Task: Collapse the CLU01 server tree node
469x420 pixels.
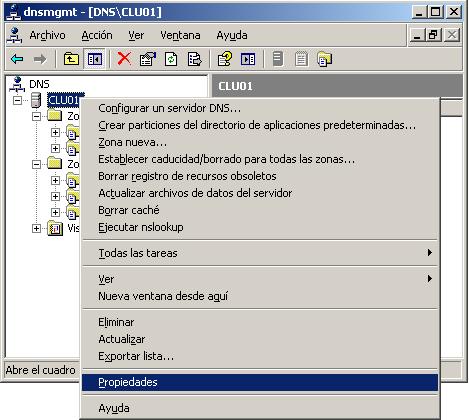Action: point(17,100)
